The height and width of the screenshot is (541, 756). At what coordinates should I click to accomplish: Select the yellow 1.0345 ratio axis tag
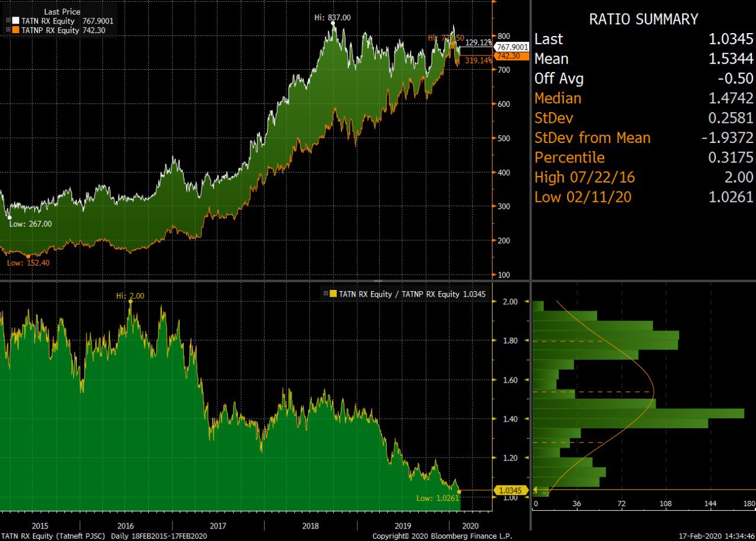tap(511, 490)
